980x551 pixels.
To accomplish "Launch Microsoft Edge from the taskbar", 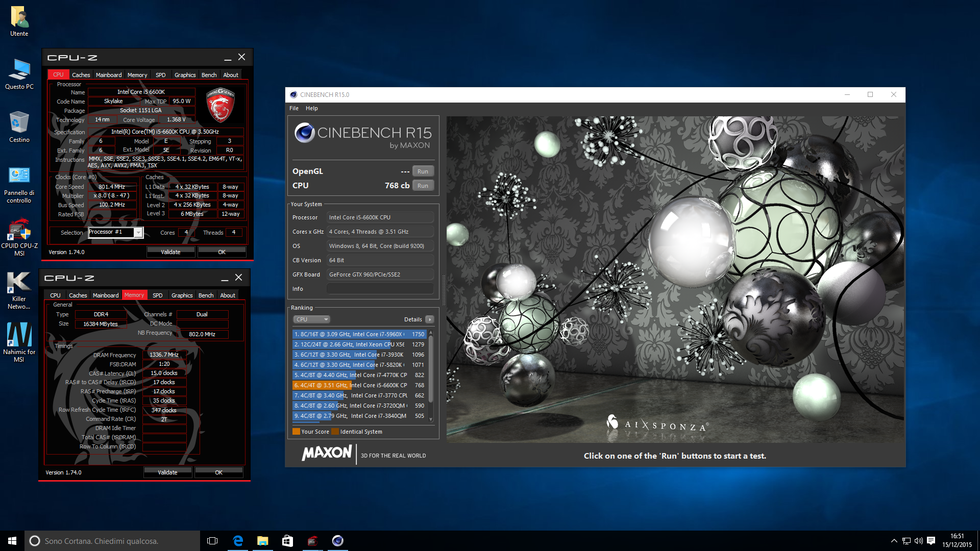I will tap(238, 541).
